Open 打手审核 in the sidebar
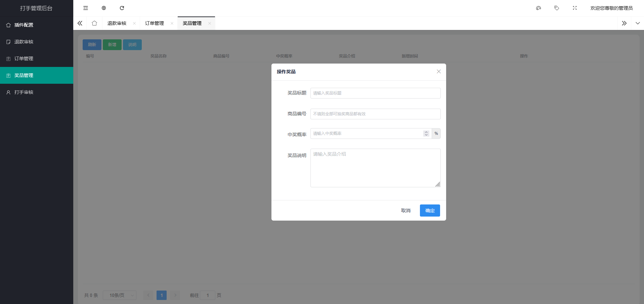Image resolution: width=644 pixels, height=304 pixels. click(24, 92)
